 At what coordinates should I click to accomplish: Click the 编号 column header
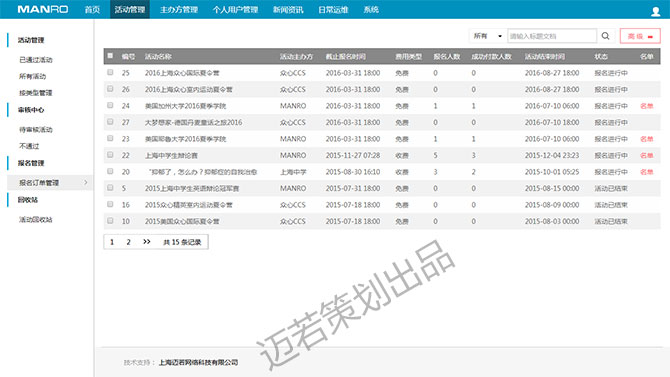click(x=128, y=56)
